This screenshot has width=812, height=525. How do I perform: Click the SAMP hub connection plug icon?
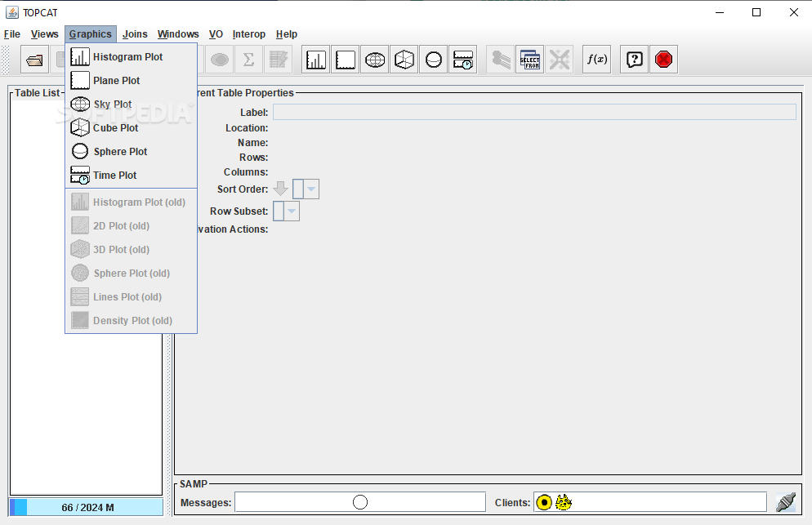click(786, 502)
